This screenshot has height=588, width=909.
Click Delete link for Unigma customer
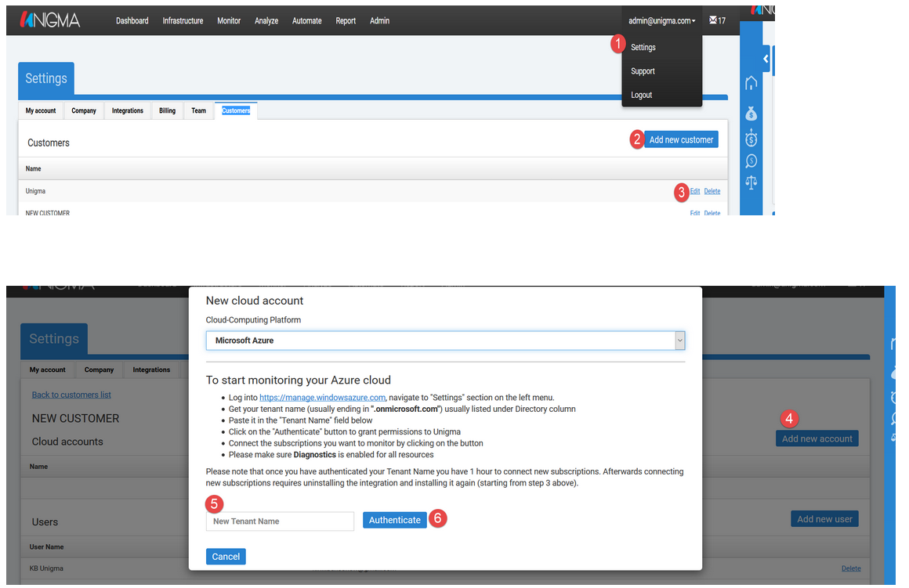pyautogui.click(x=712, y=191)
